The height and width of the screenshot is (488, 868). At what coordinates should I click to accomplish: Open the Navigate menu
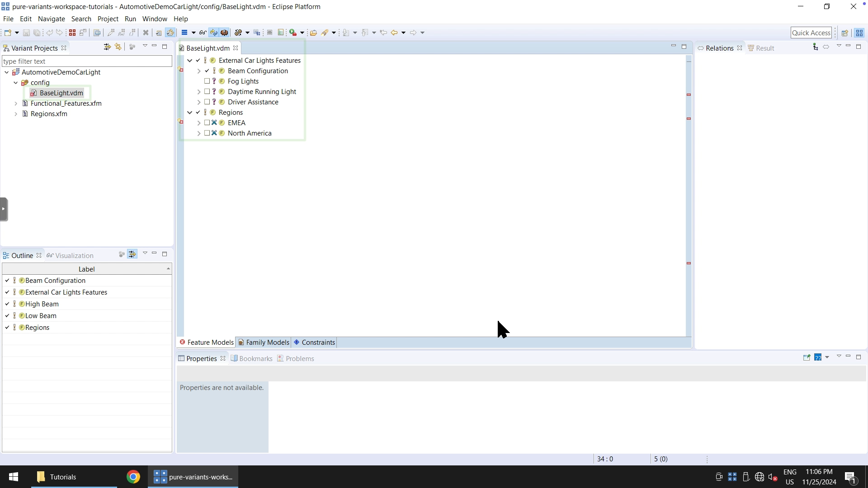pyautogui.click(x=52, y=19)
